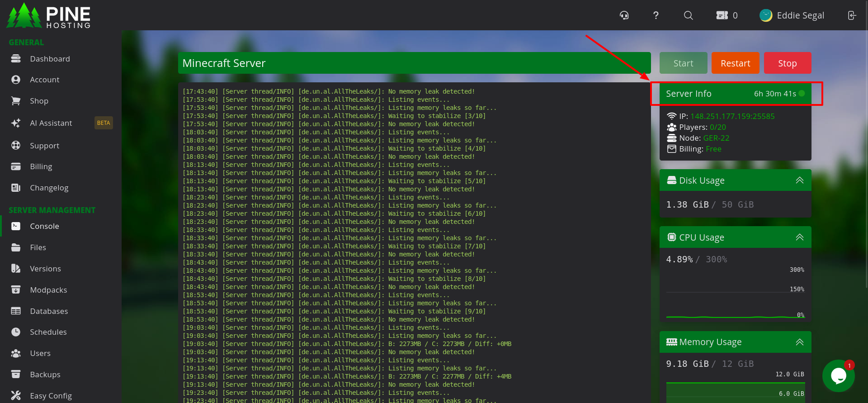Click the Versions sidebar icon

click(16, 269)
